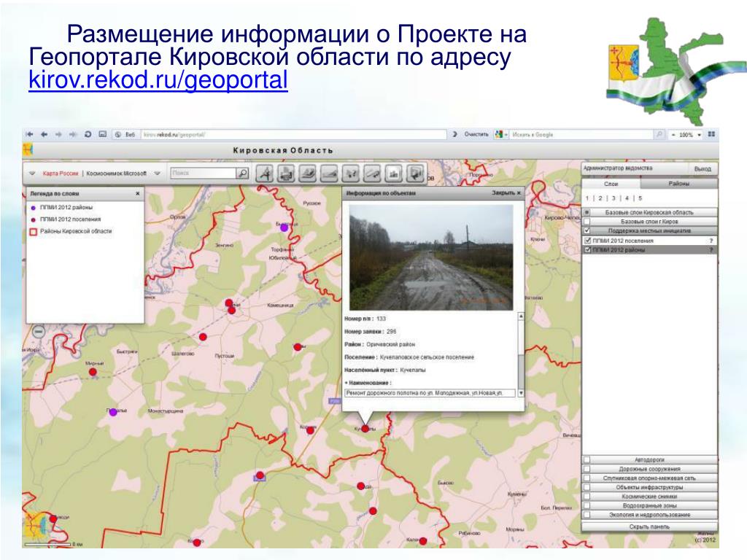Switch to the Слои tab
The width and height of the screenshot is (747, 560).
[611, 184]
